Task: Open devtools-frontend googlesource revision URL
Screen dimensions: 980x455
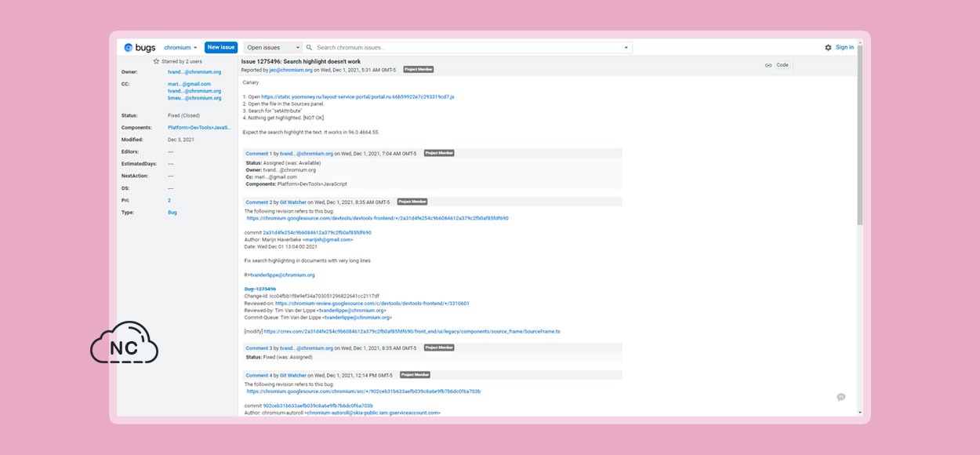Action: [377, 218]
